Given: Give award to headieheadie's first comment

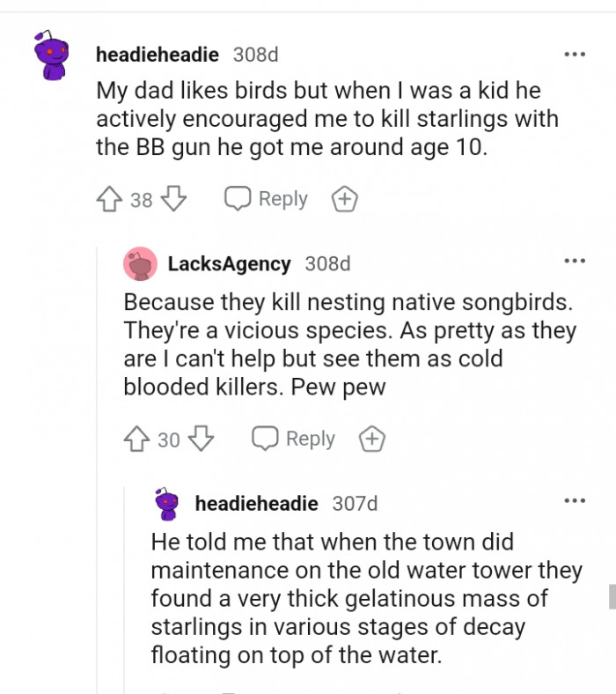Looking at the screenshot, I should pos(344,200).
